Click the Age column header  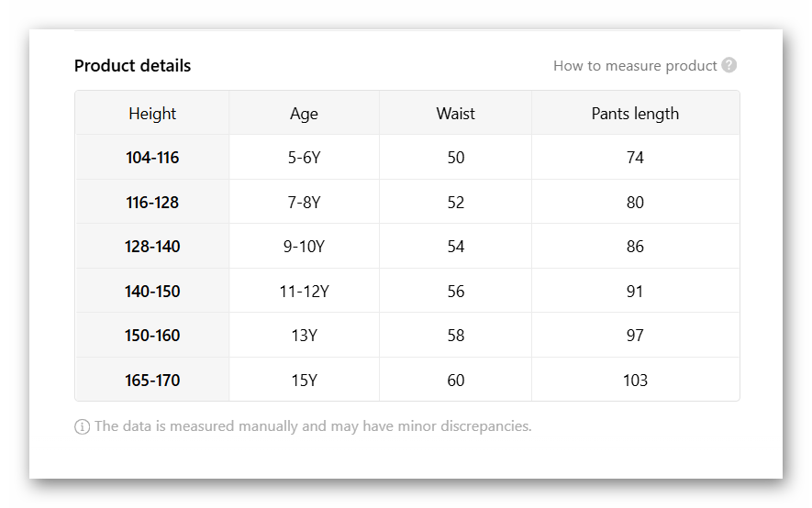tap(304, 114)
